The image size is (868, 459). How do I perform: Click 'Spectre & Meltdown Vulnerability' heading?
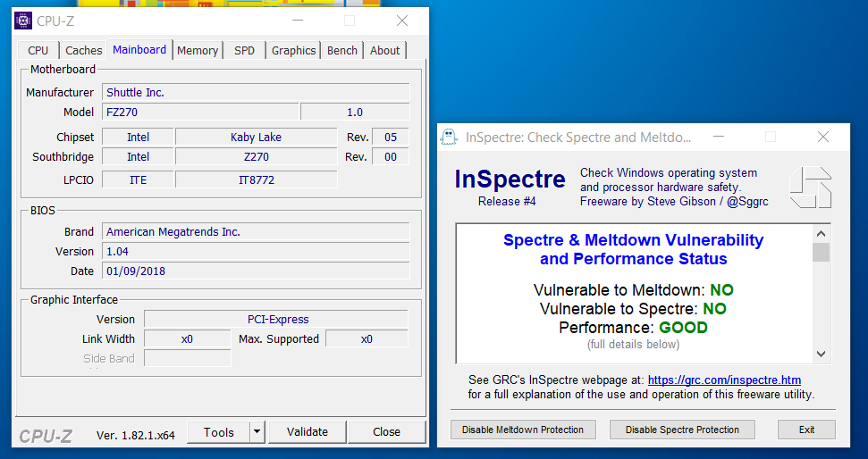pyautogui.click(x=633, y=240)
